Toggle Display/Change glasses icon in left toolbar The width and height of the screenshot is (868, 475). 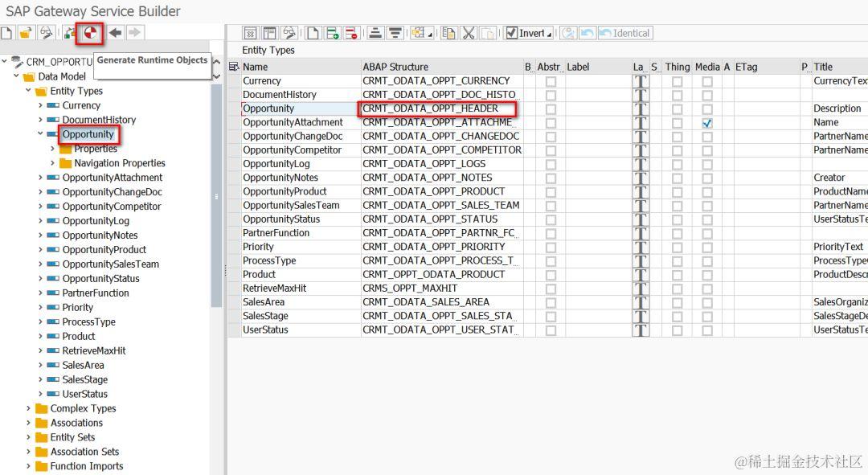tap(46, 33)
